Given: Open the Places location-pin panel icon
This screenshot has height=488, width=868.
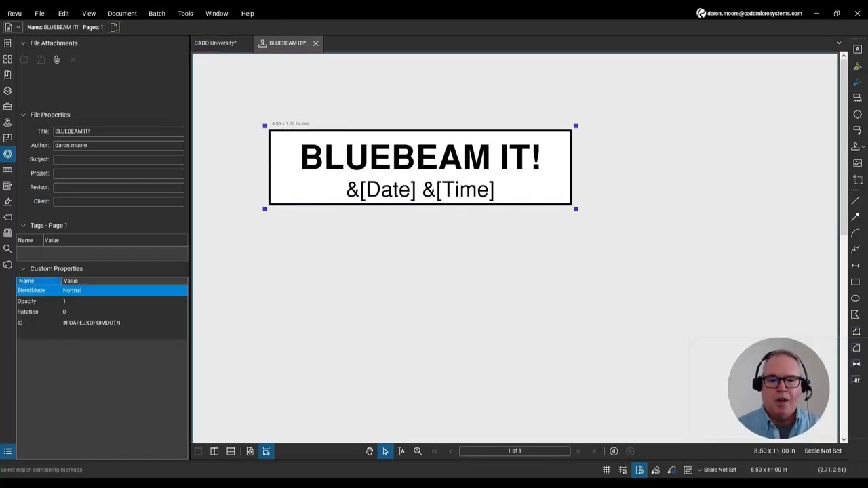Looking at the screenshot, I should (7, 123).
